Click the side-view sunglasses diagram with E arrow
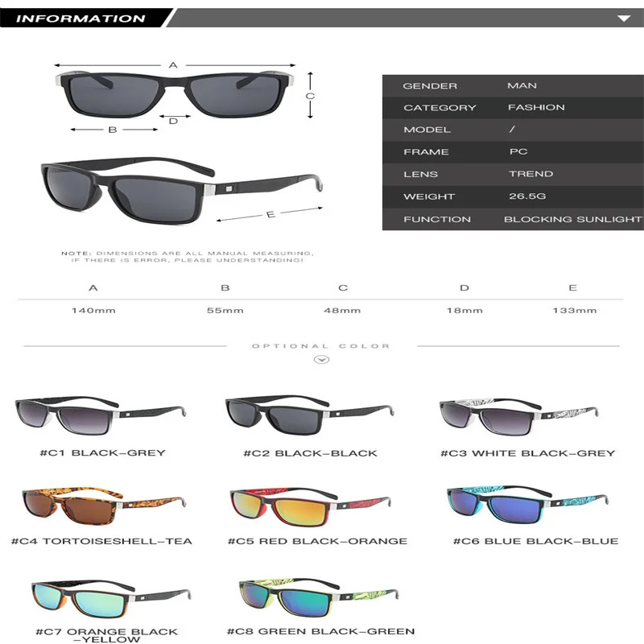Viewport: 644px width, 644px height. click(x=182, y=190)
